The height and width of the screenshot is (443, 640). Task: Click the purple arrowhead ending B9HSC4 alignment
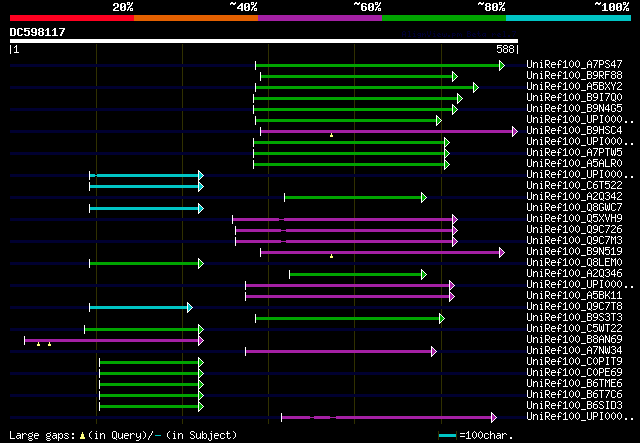(515, 131)
